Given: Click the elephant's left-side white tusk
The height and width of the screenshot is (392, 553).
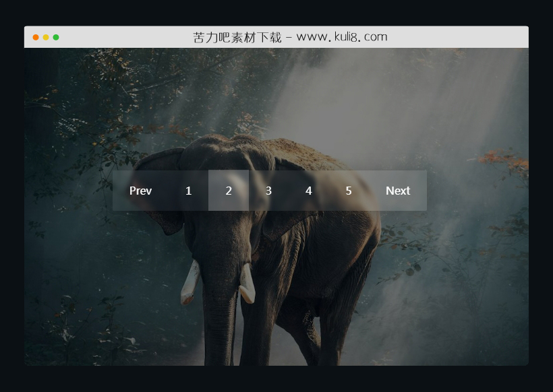Looking at the screenshot, I should pos(190,282).
